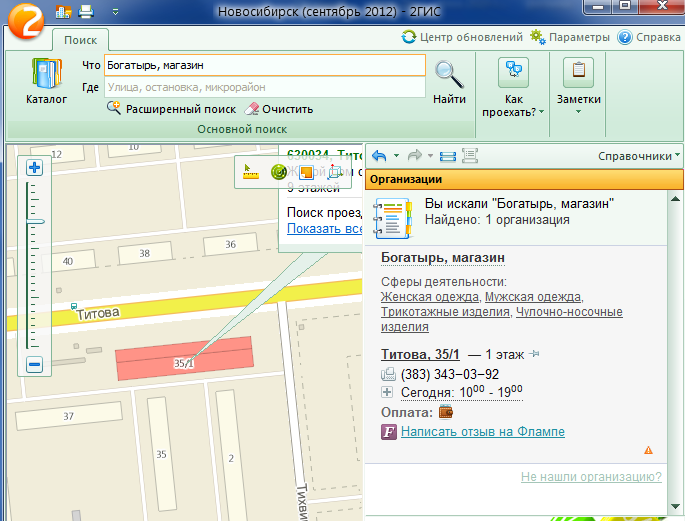Click the Flamp F icon
The width and height of the screenshot is (685, 521).
coord(388,432)
